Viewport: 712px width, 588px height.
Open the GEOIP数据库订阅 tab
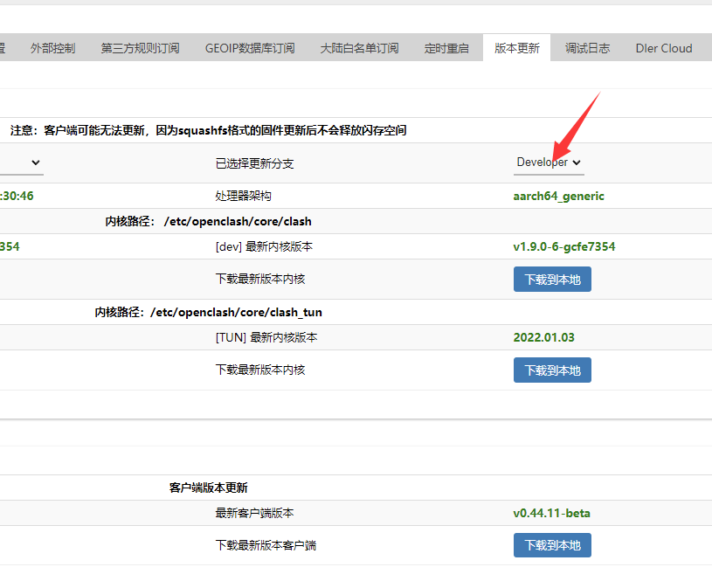(250, 48)
